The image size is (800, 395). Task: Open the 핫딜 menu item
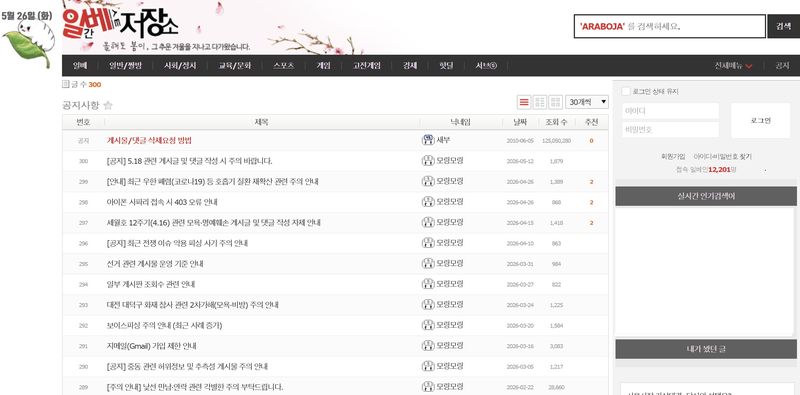point(446,66)
